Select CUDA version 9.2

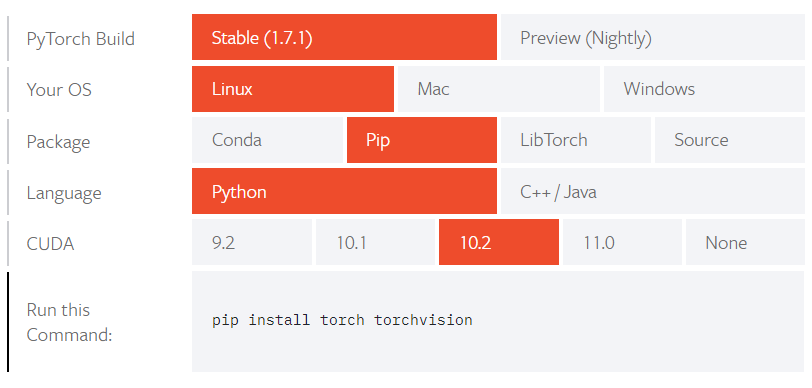(252, 242)
